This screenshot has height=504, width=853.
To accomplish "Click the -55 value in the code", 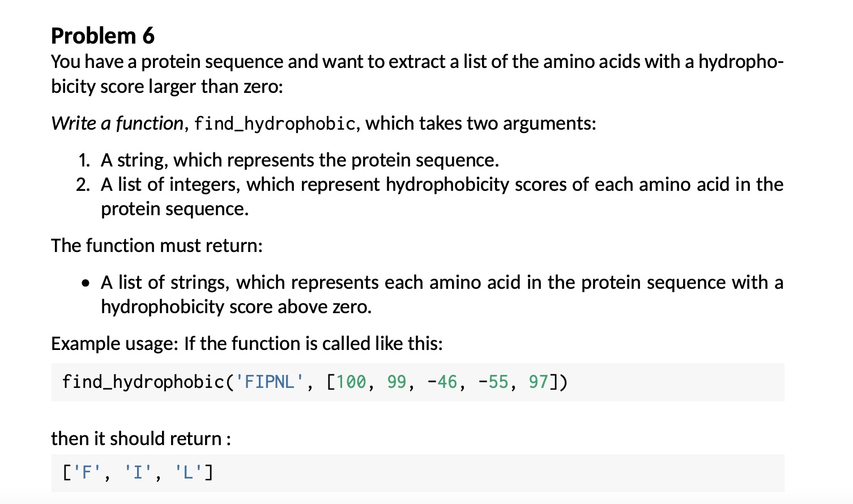I will coord(493,382).
